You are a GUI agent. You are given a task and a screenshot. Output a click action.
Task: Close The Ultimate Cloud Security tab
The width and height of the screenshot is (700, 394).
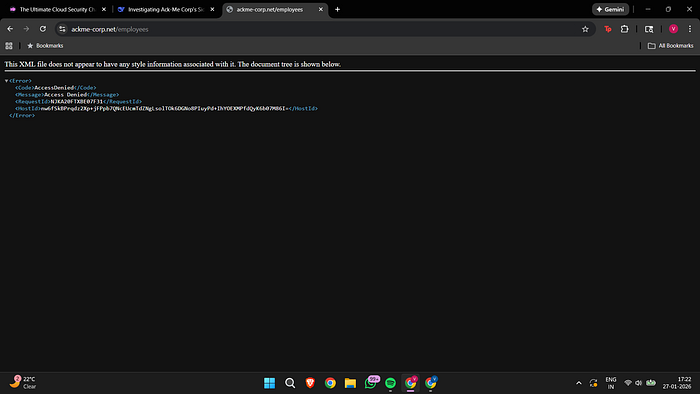[x=104, y=9]
